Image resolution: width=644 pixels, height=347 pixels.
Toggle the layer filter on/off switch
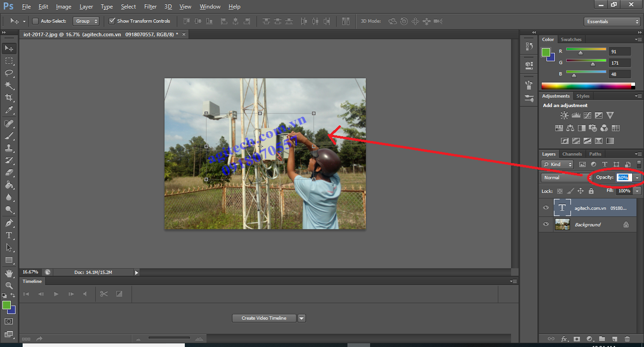click(x=639, y=164)
